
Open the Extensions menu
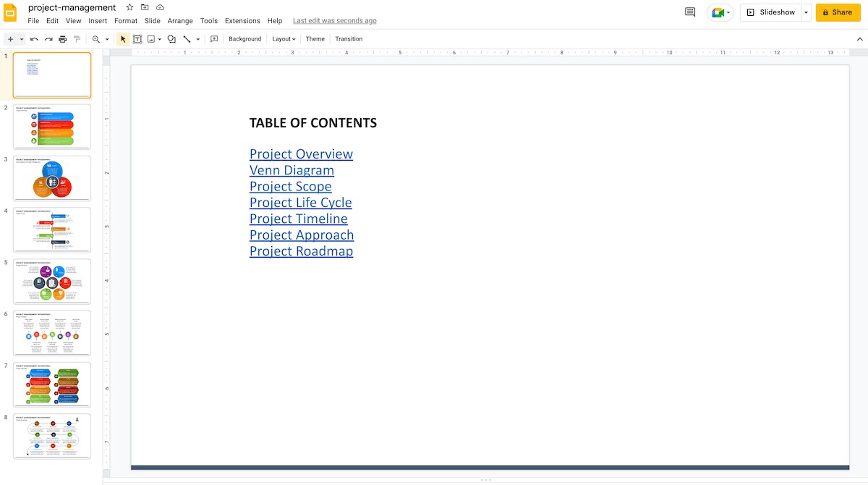click(242, 21)
